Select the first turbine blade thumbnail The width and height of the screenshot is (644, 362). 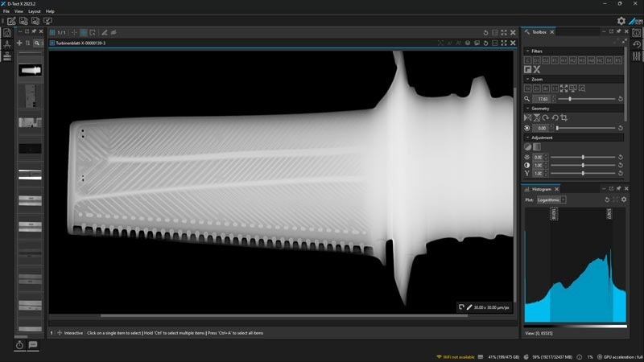pyautogui.click(x=30, y=71)
